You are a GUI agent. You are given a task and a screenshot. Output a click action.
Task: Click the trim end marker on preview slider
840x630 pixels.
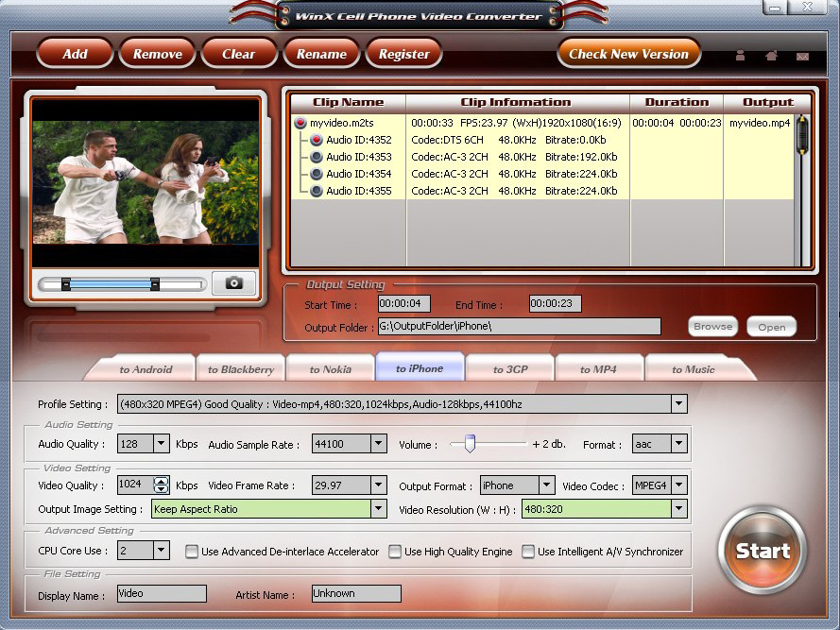click(x=155, y=284)
